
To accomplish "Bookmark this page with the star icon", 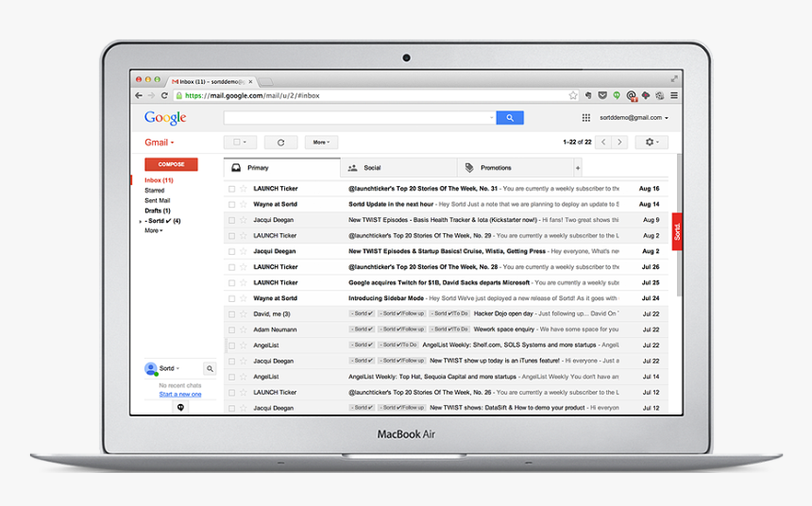I will coord(573,95).
